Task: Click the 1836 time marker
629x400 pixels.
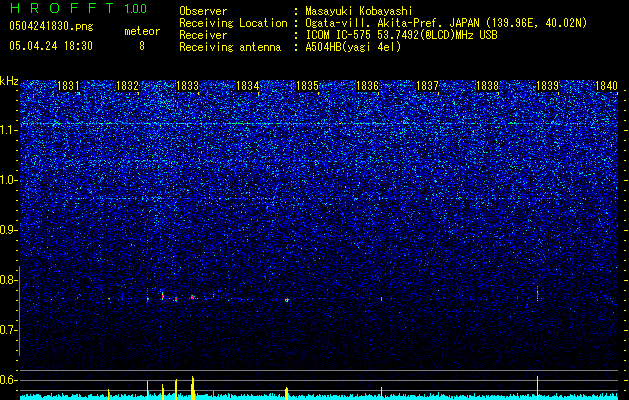Action: 367,86
